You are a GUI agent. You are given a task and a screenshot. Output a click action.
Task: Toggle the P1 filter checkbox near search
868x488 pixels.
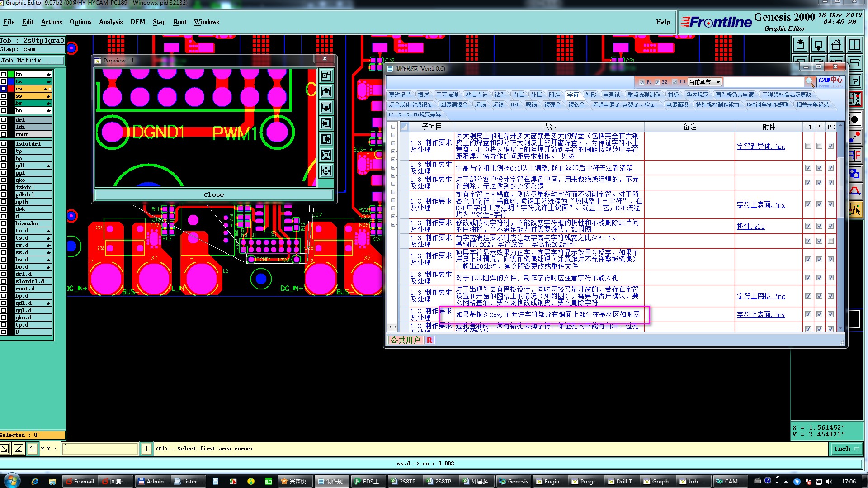coord(642,82)
